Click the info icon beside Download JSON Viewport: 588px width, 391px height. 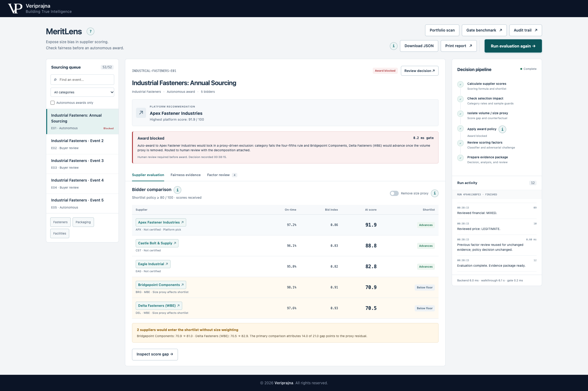pyautogui.click(x=394, y=46)
